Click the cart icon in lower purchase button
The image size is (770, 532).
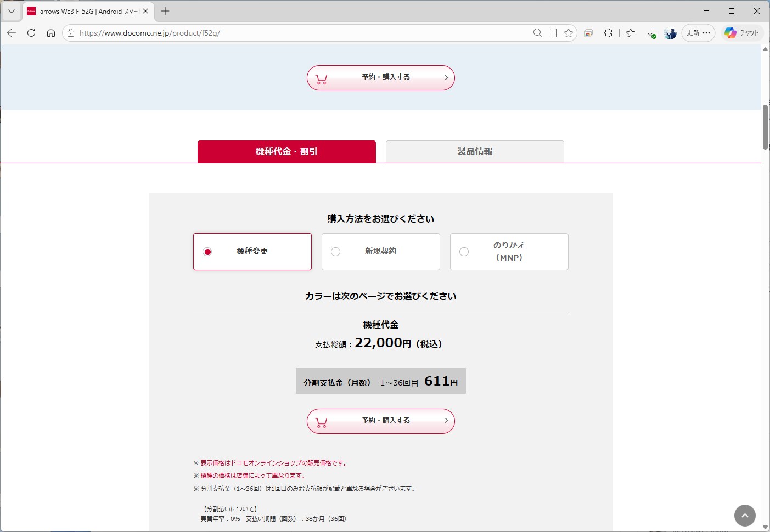point(322,422)
